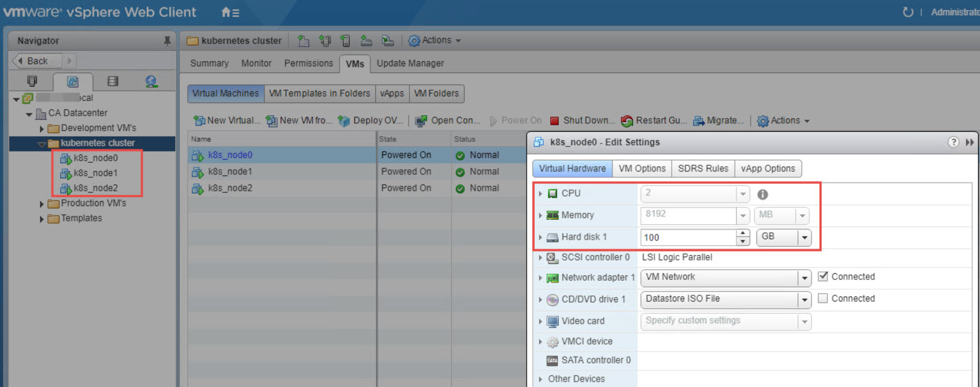Click the Shut Down guest toolbar button
The image size is (980, 387).
click(582, 120)
